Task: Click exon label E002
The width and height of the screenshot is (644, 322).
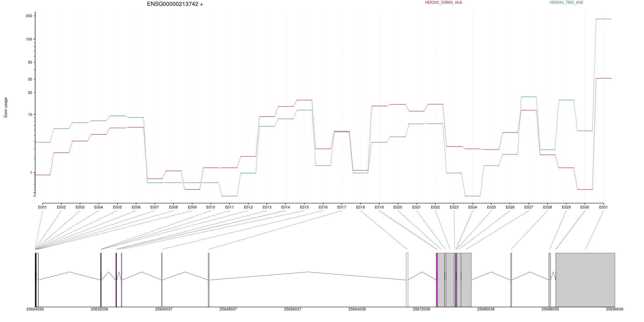Action: click(x=61, y=207)
